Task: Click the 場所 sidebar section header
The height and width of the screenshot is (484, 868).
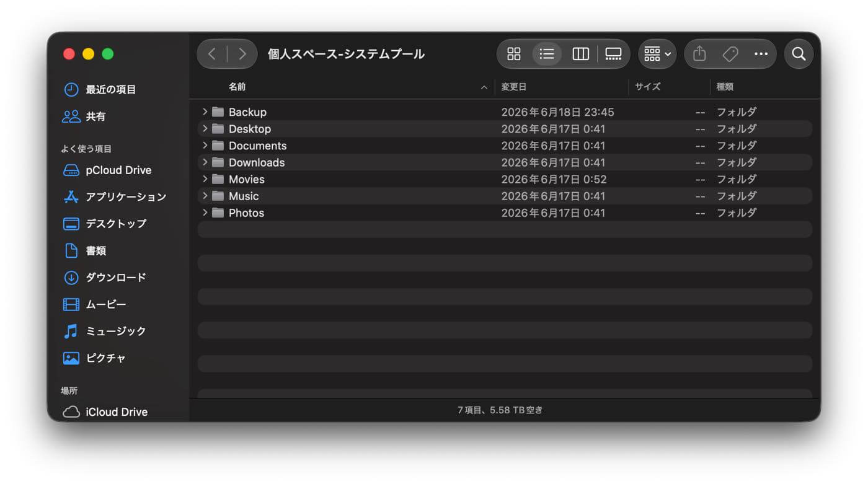Action: [x=69, y=390]
